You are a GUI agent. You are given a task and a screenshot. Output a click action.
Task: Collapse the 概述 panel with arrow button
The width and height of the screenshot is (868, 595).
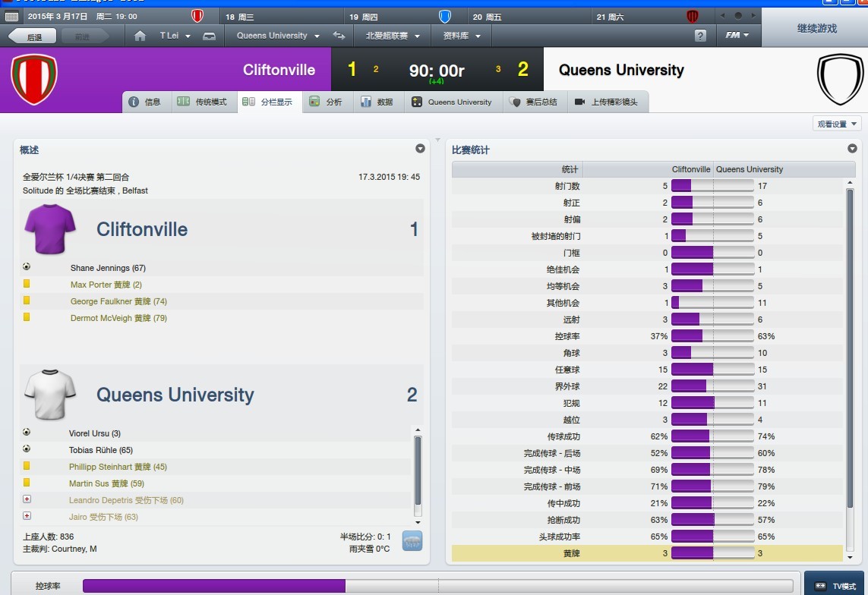[420, 149]
